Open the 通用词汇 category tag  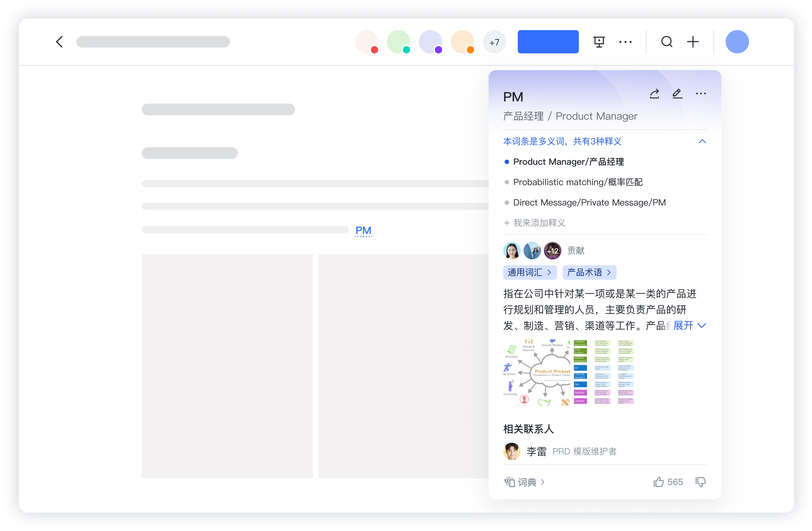(x=530, y=272)
